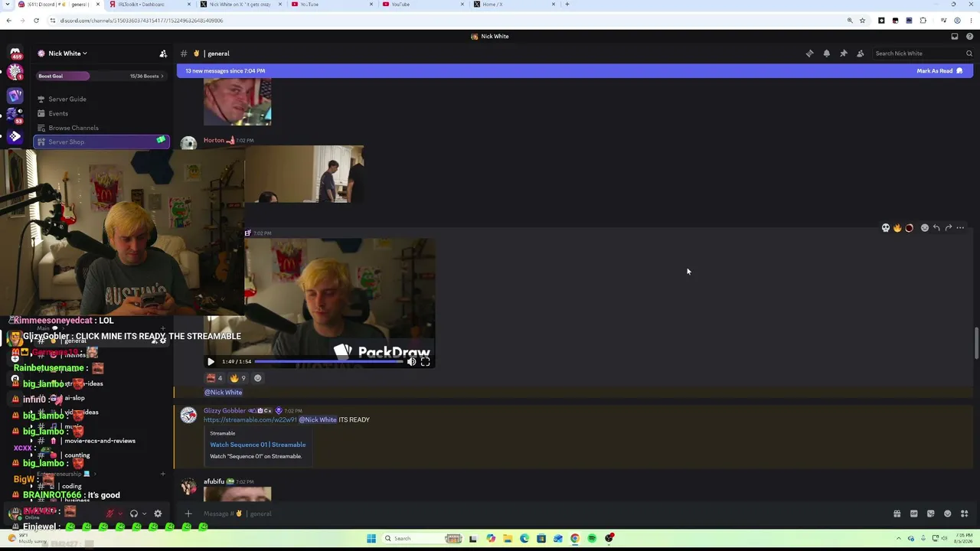Image resolution: width=980 pixels, height=551 pixels.
Task: Play the PackDraw video
Action: (211, 361)
